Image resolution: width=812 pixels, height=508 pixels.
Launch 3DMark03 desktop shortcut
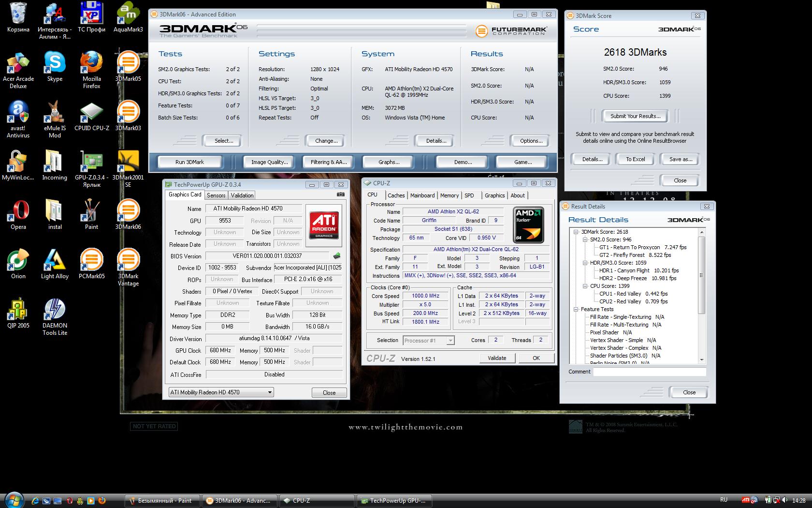128,116
